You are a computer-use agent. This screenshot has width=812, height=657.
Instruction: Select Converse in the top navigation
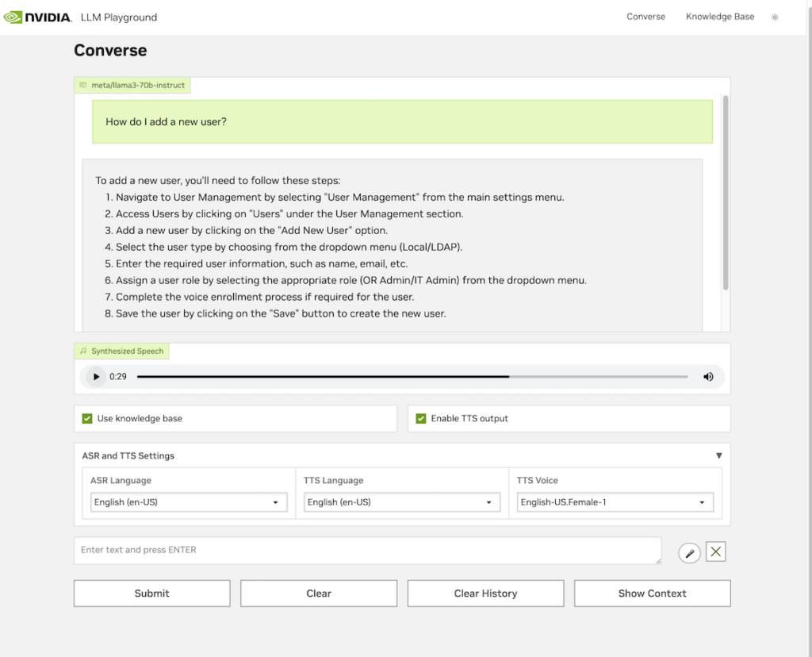tap(645, 17)
